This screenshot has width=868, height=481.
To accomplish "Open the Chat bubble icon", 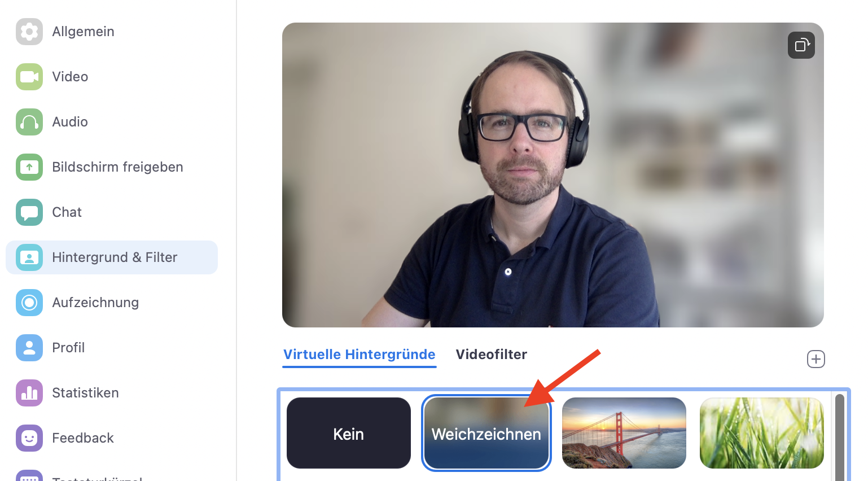I will click(x=29, y=212).
